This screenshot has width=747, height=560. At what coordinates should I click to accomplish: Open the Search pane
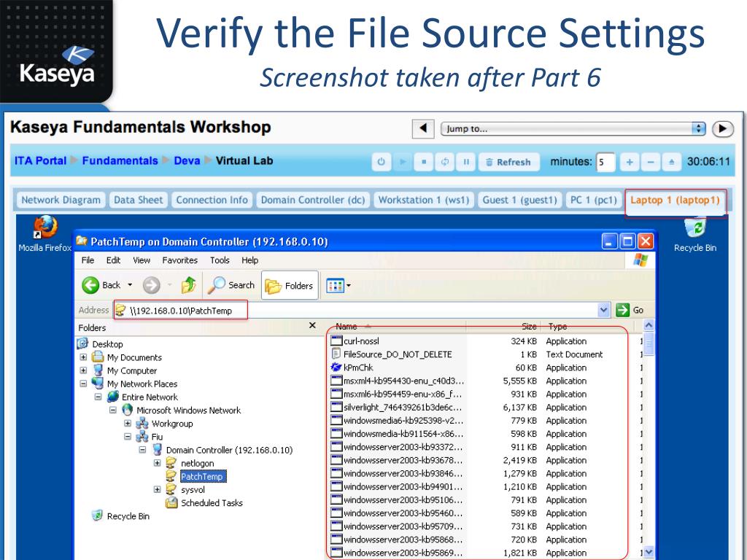231,285
